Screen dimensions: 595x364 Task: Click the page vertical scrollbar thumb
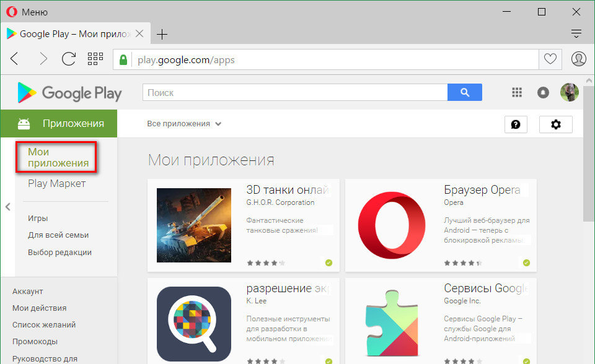(589, 154)
